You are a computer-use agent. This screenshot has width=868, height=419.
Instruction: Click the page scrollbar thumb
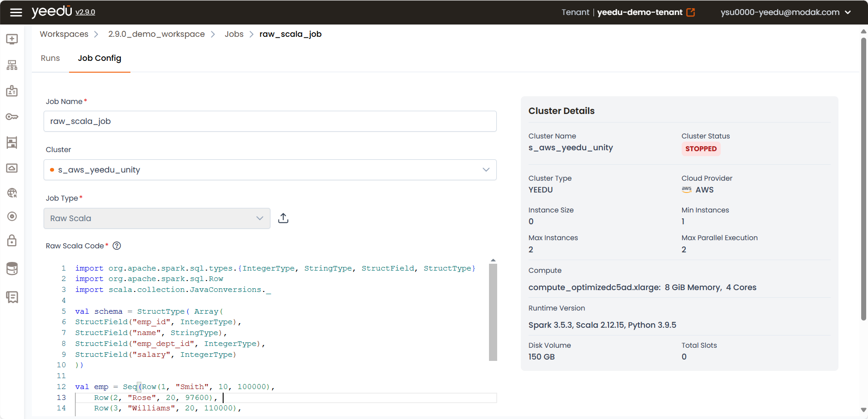tap(863, 179)
